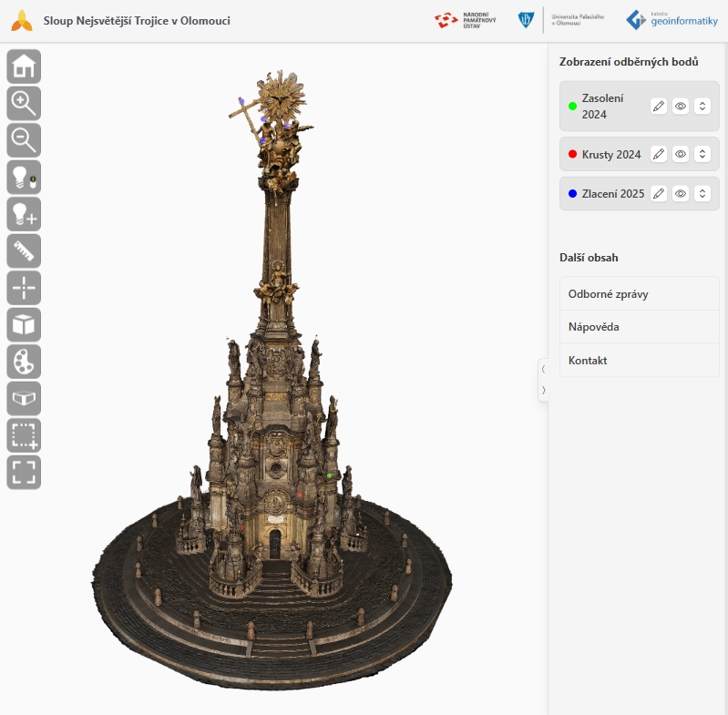Toggle light control bulb icon

[24, 178]
